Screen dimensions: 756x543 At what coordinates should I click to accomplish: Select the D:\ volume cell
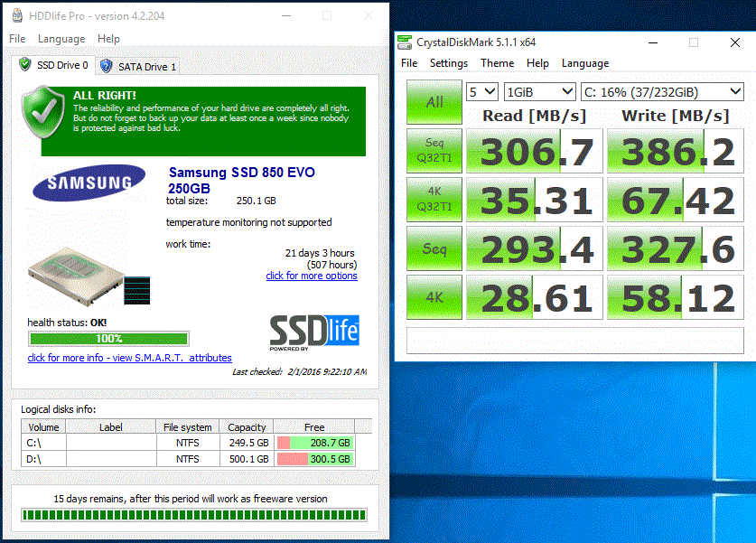click(x=43, y=459)
